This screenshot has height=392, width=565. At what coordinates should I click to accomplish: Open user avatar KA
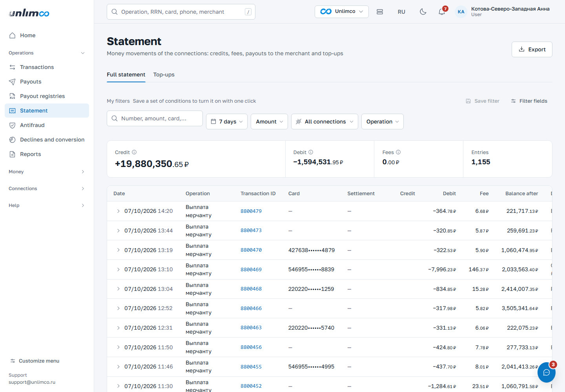click(461, 12)
